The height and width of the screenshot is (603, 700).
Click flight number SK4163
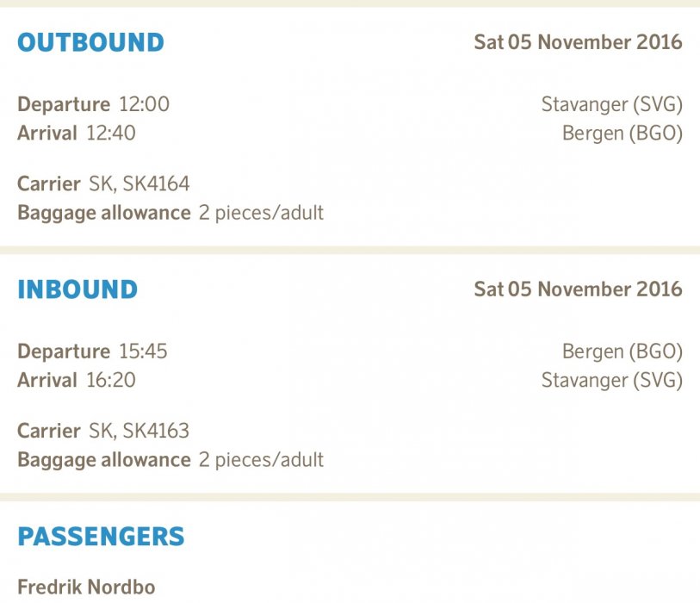tap(157, 430)
